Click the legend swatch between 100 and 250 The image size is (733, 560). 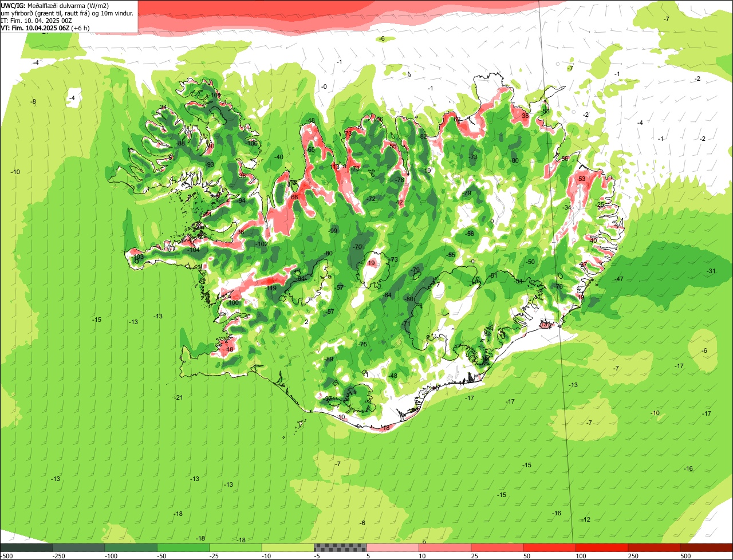[x=603, y=548]
